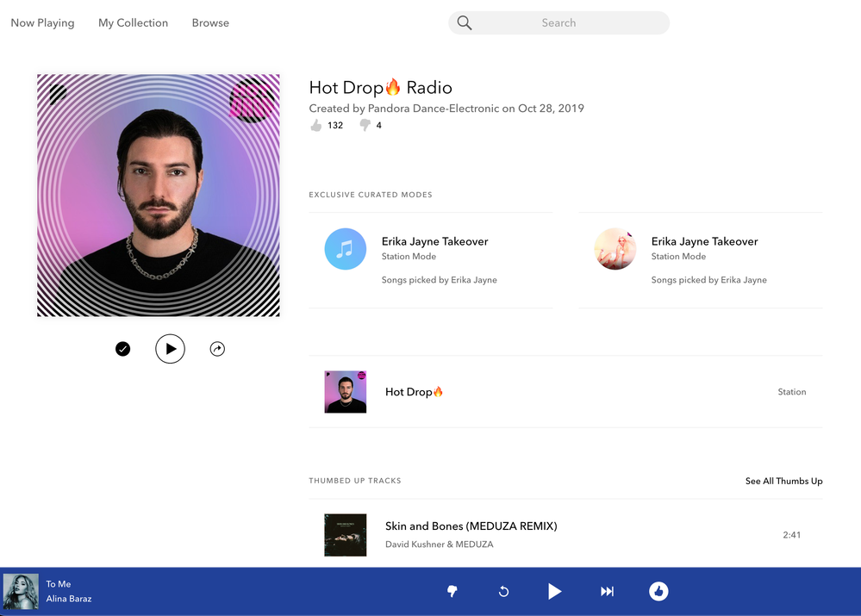Thumb up the current song in player bar
The height and width of the screenshot is (616, 861).
(x=658, y=591)
